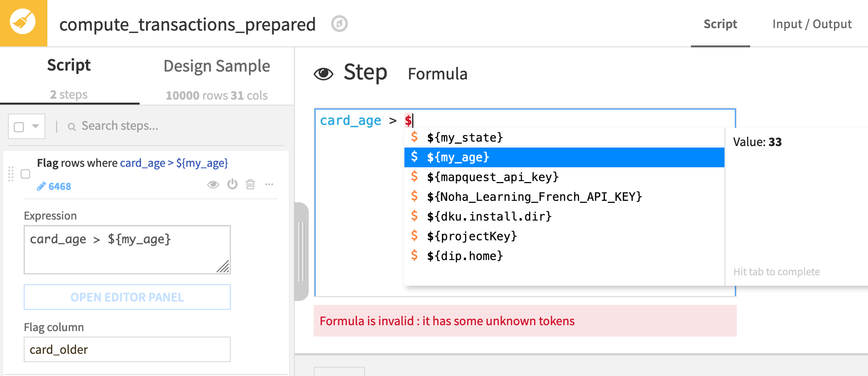Open the pencil edit icon next to 6468
This screenshot has width=868, height=376.
(40, 186)
